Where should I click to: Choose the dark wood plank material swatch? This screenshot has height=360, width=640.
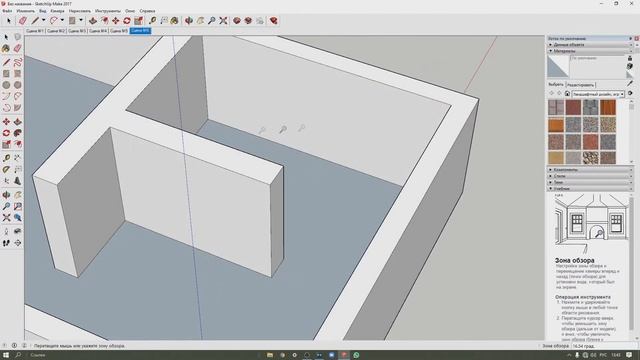[608, 107]
